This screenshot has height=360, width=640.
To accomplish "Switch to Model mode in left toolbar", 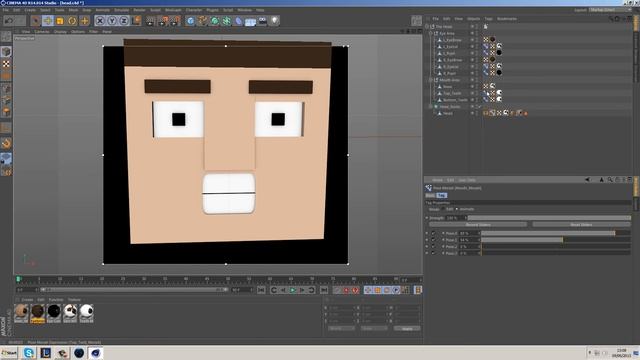I will tap(6, 51).
